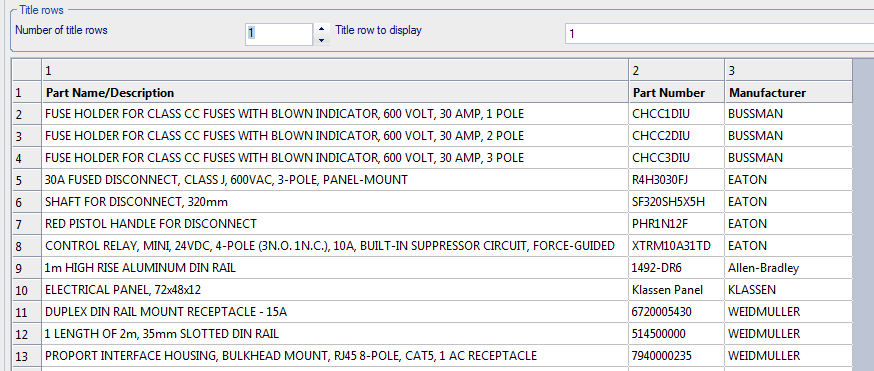Viewport: 874px width, 371px height.
Task: Click 1 LENGTH OF 2m SLOTTED DIN RAIL cell
Action: click(334, 334)
